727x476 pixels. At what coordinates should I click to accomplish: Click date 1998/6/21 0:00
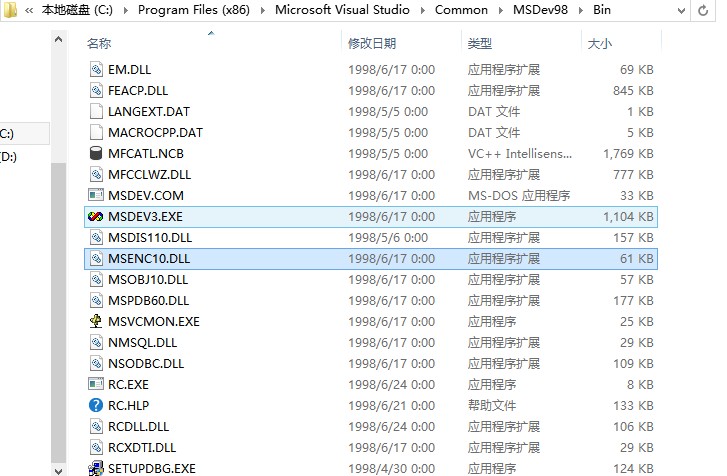[391, 406]
